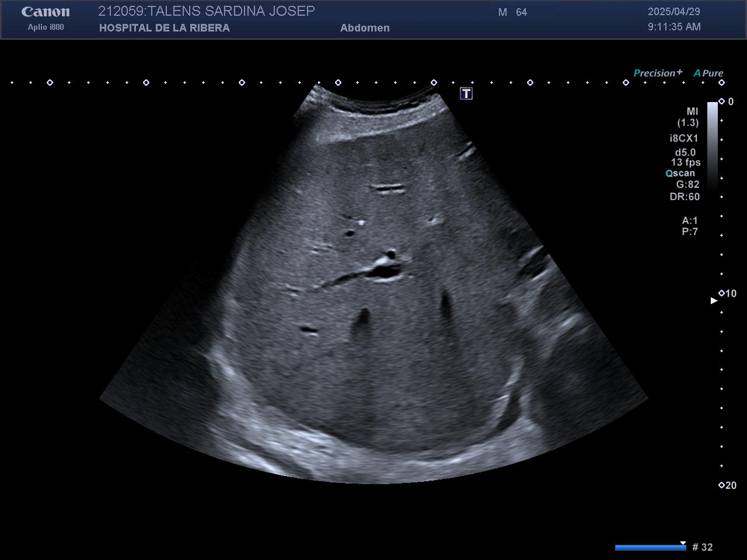Click the 10 cm depth scale marker
This screenshot has height=560, width=747.
727,293
